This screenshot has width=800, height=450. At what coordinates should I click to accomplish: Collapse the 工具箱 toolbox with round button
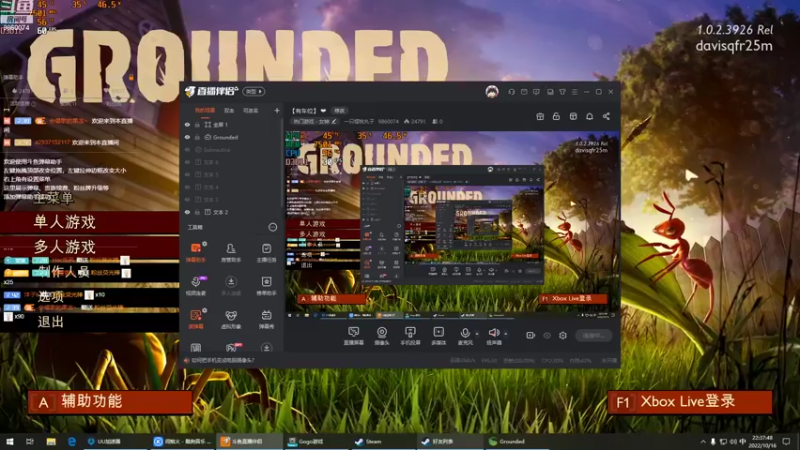[x=273, y=227]
